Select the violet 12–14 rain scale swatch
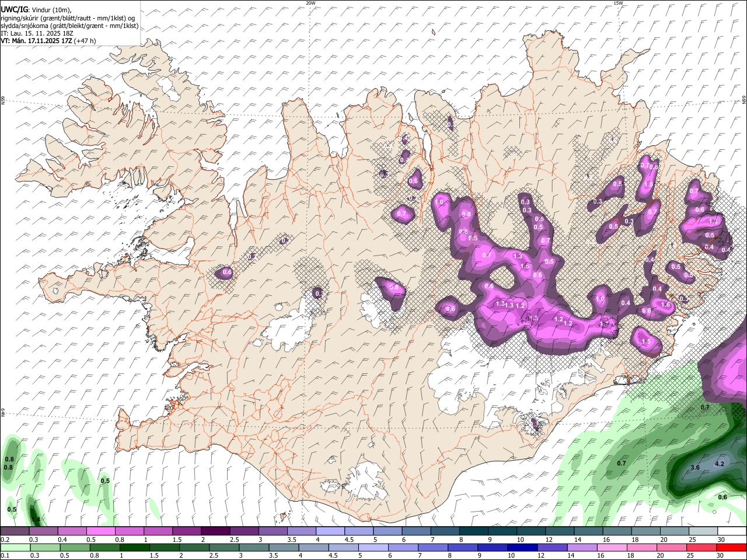This screenshot has height=560, width=747. point(552,547)
